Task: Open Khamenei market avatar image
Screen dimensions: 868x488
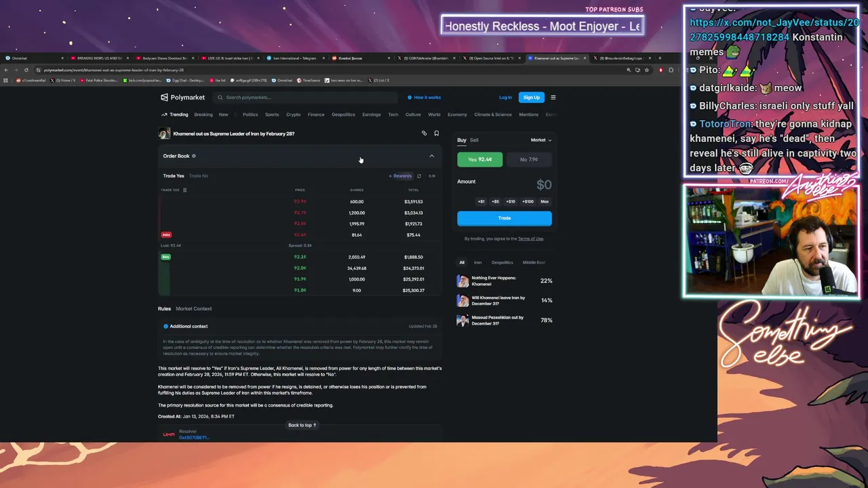Action: [x=164, y=134]
